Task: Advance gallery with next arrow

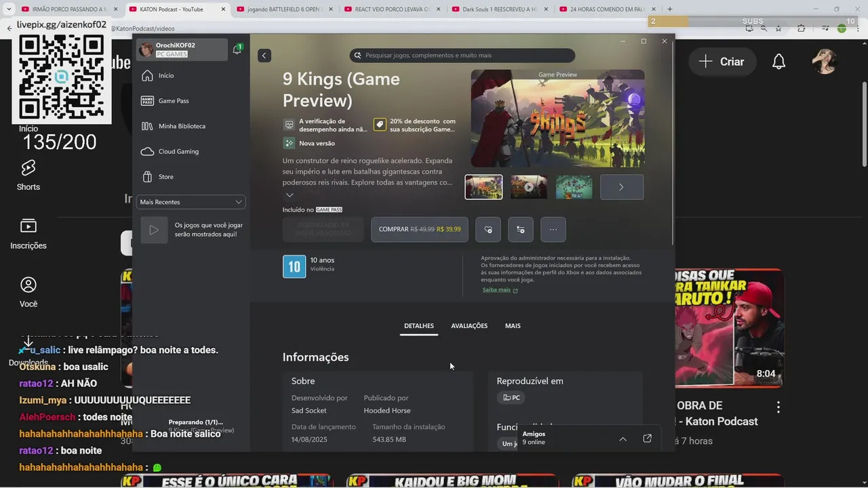Action: pos(622,187)
